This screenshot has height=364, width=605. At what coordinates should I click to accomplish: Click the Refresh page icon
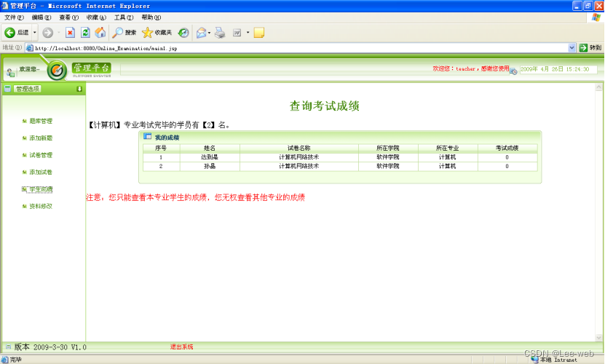coord(85,33)
